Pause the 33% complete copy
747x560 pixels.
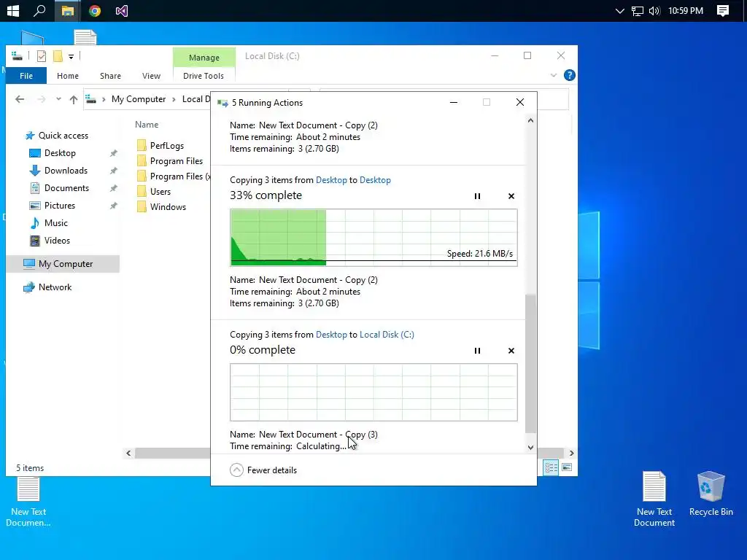click(x=477, y=196)
